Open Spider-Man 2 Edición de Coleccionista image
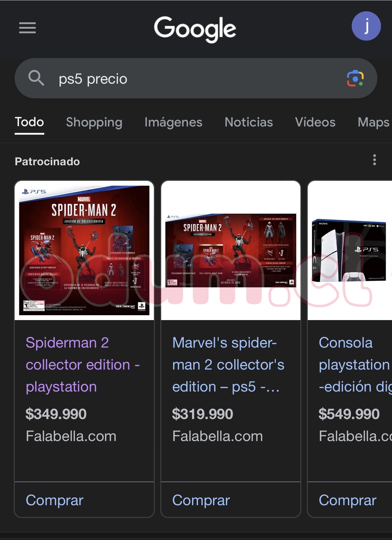 click(84, 250)
